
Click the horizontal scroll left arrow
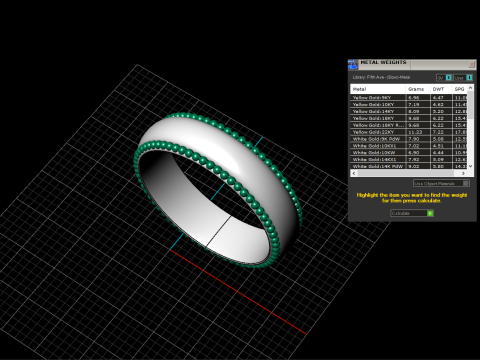pyautogui.click(x=354, y=173)
